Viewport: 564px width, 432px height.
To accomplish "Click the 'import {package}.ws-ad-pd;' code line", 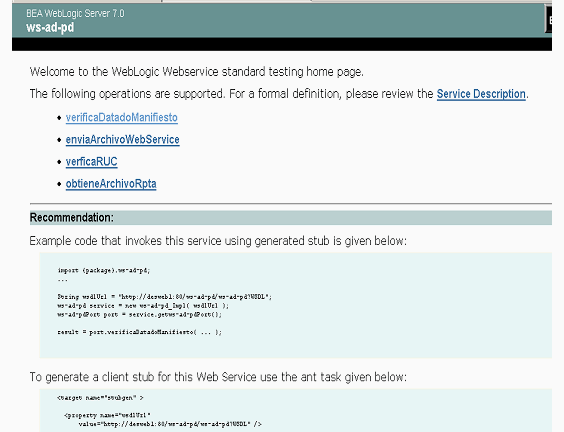I will pyautogui.click(x=104, y=270).
